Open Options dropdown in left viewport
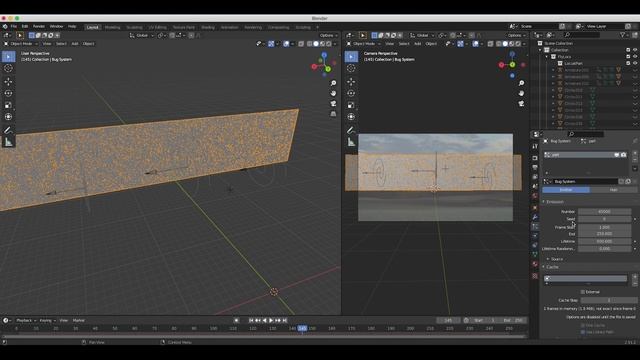 tap(328, 36)
